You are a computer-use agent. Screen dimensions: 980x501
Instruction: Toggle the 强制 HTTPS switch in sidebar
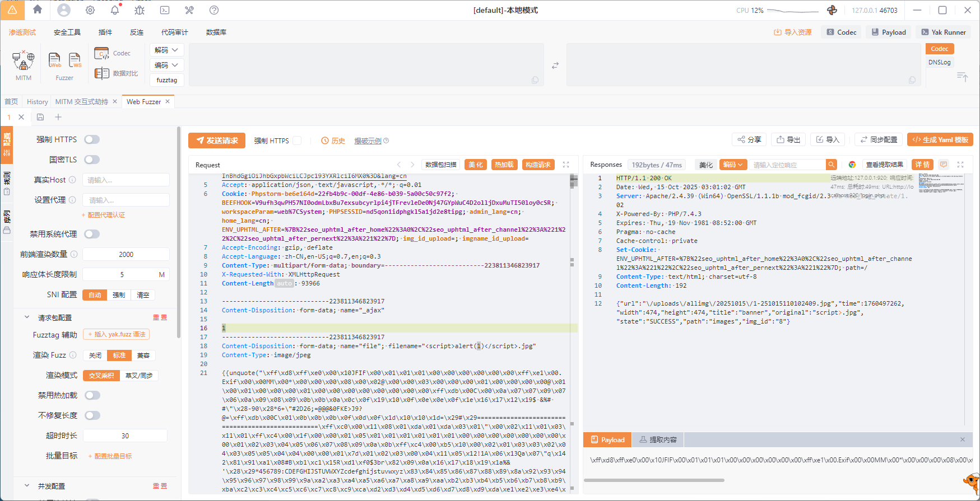point(92,139)
